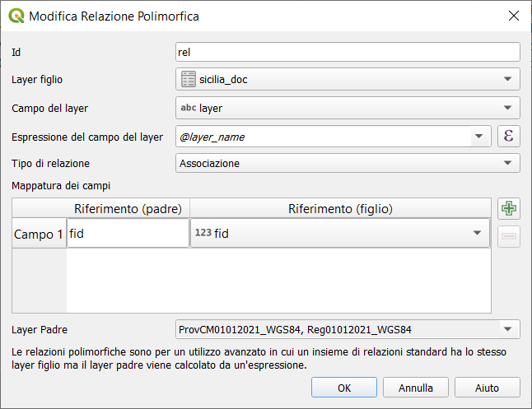Screen dimensions: 532x409
Task: Click into the Id text field
Action: (x=348, y=52)
